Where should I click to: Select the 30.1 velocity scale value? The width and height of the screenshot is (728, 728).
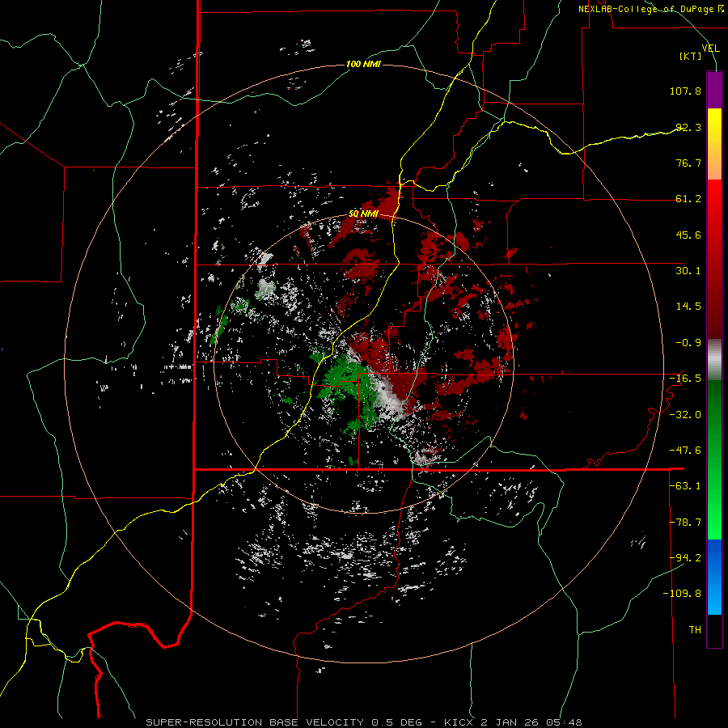pyautogui.click(x=688, y=271)
